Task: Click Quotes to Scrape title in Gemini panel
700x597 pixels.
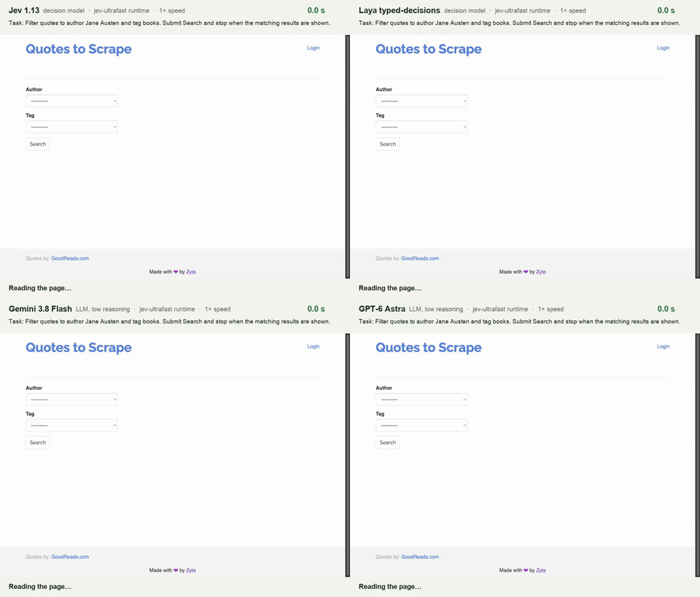Action: [79, 348]
